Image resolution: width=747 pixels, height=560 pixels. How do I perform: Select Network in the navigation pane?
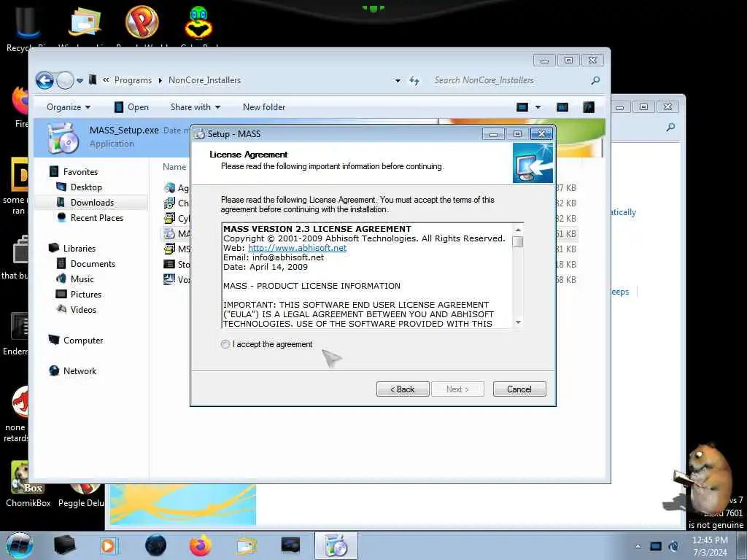[80, 371]
